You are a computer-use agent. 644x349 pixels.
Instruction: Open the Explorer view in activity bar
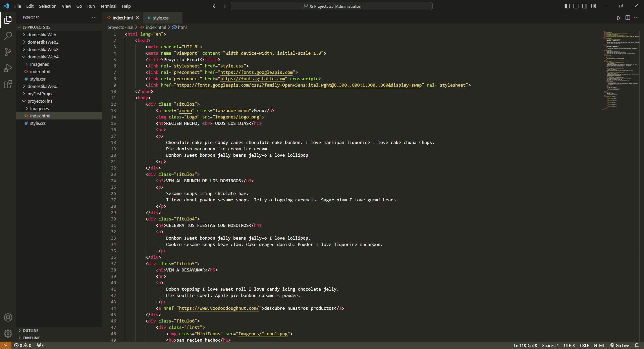pyautogui.click(x=8, y=20)
